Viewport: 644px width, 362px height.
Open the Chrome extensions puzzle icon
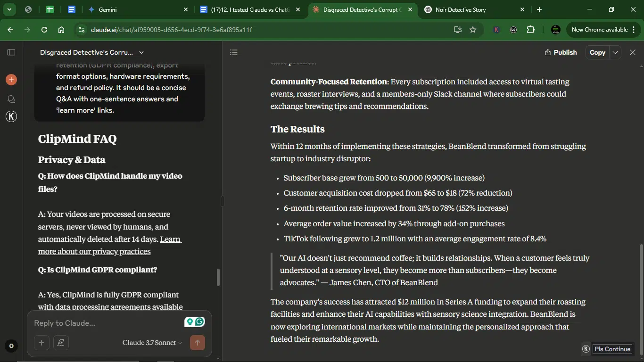(x=531, y=30)
